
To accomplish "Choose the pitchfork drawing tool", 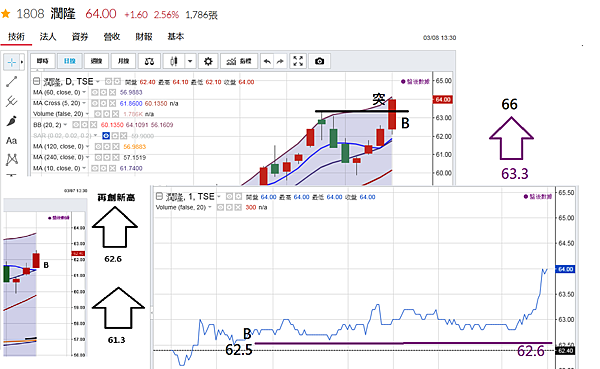I will 12,101.
